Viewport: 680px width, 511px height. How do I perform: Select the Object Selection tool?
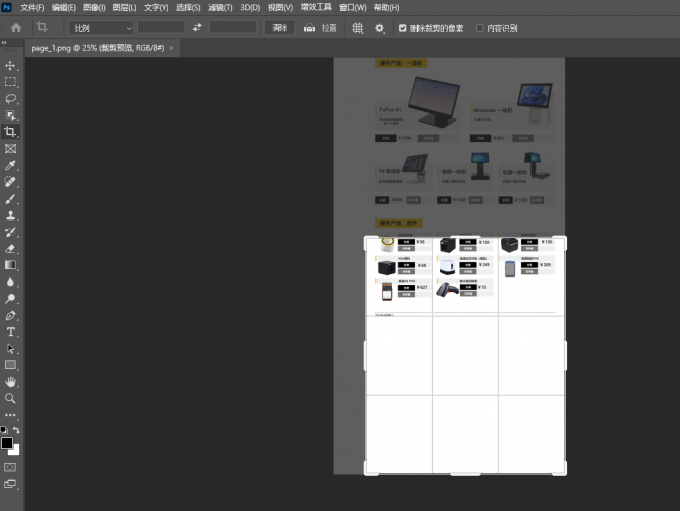(10, 115)
